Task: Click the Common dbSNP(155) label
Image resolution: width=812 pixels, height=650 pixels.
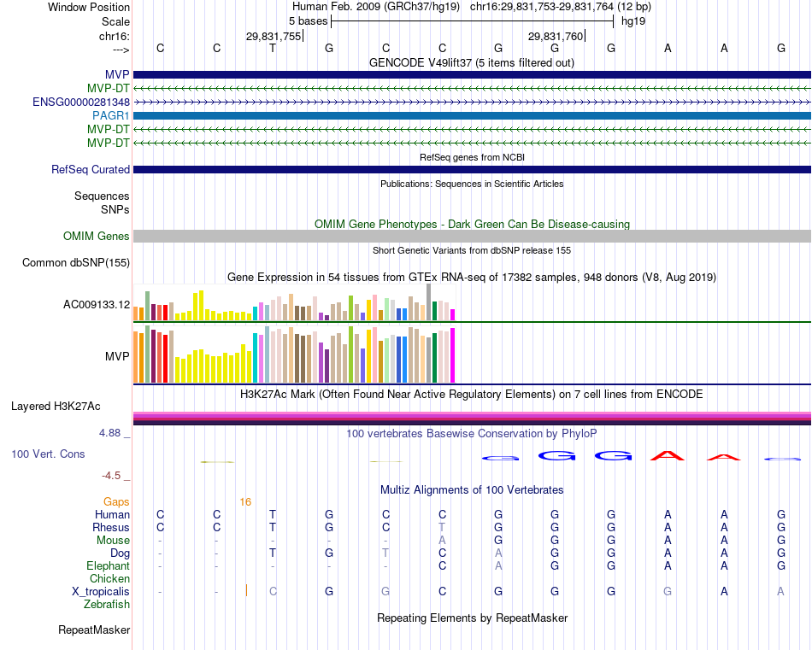Action: 76,262
